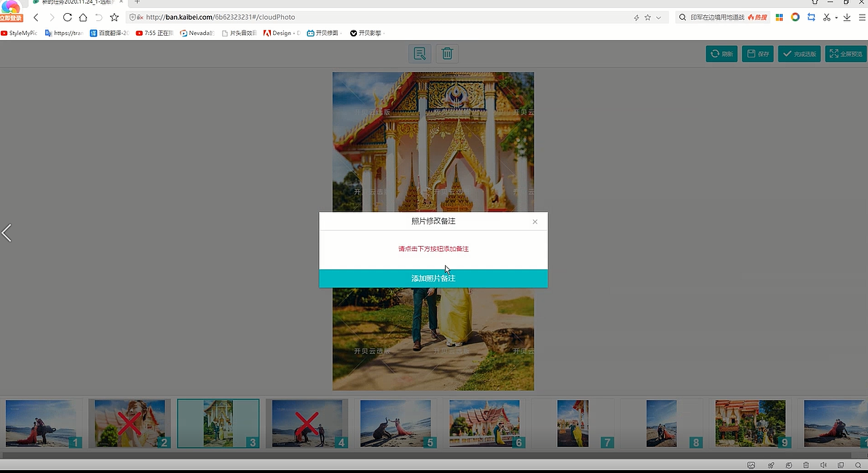Select temple thumbnail number 6
868x473 pixels.
pos(484,424)
